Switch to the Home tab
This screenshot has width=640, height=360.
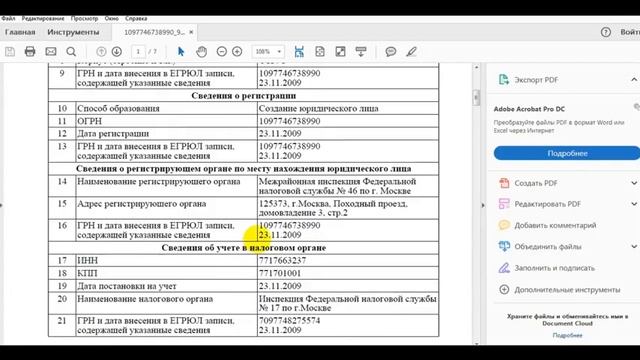[20, 32]
